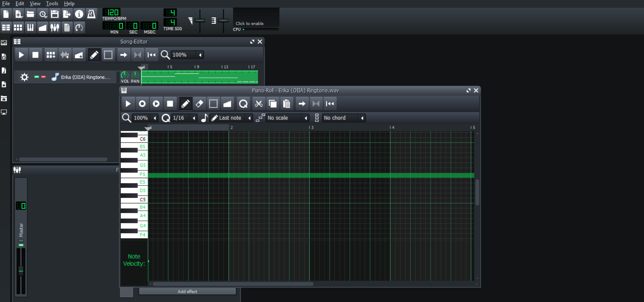644x302 pixels.
Task: Click the Erika (OIIA) Ringtone track name
Action: click(x=86, y=77)
